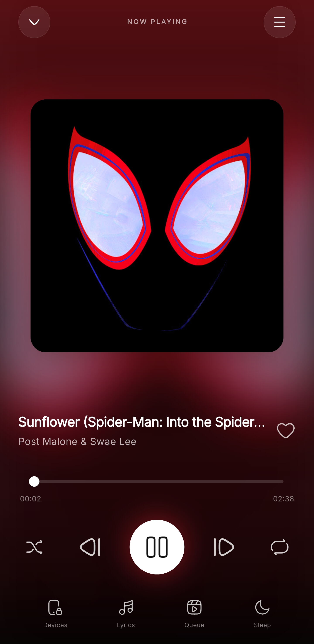Image resolution: width=314 pixels, height=644 pixels.
Task: Open the Queue icon
Action: pos(194,607)
